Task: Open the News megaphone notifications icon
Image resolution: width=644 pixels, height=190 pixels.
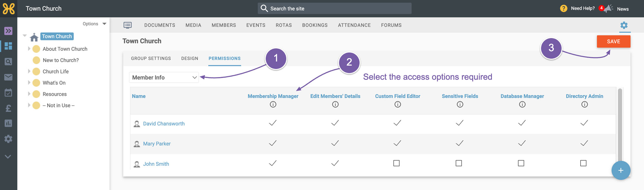Action: coord(608,8)
